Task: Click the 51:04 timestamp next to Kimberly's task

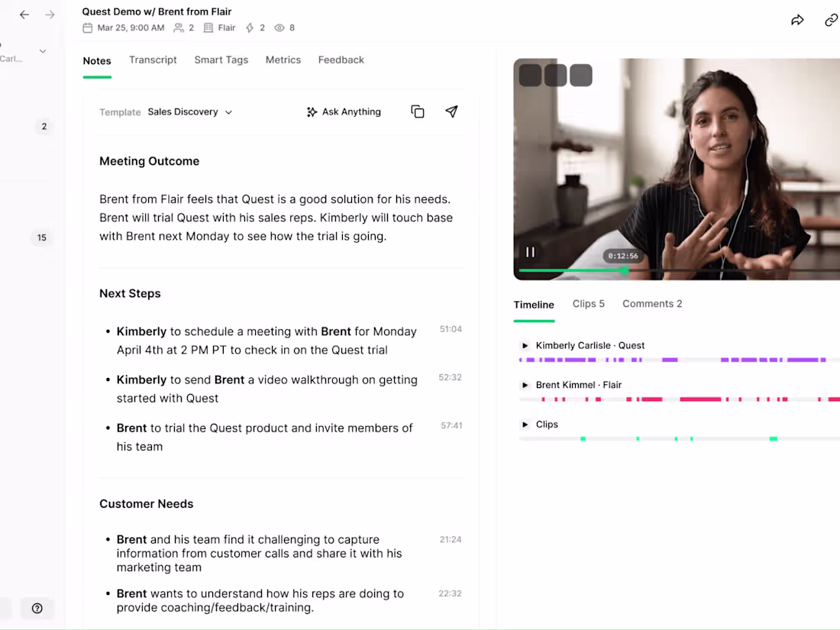Action: point(451,329)
